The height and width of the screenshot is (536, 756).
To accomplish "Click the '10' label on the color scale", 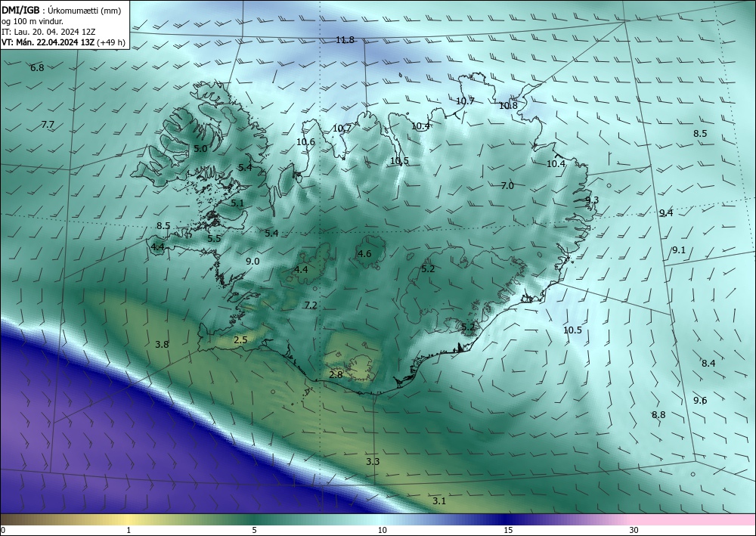I will click(x=382, y=531).
